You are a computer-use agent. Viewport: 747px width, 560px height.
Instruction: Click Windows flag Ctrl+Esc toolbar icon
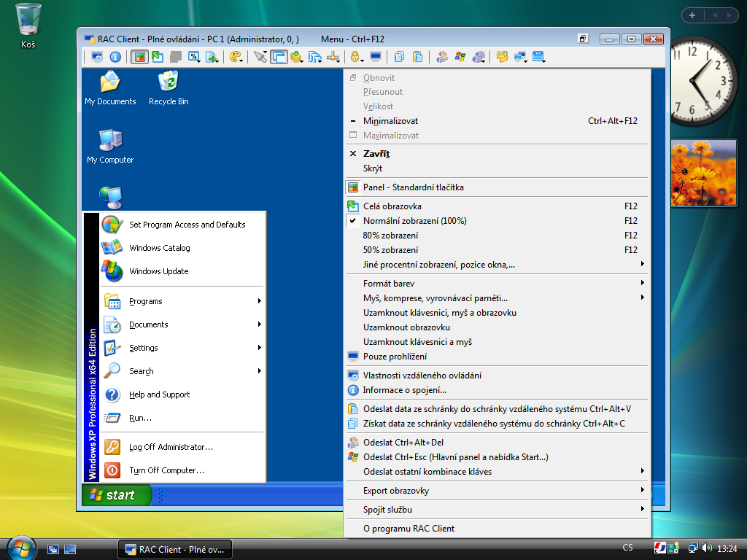coord(460,57)
